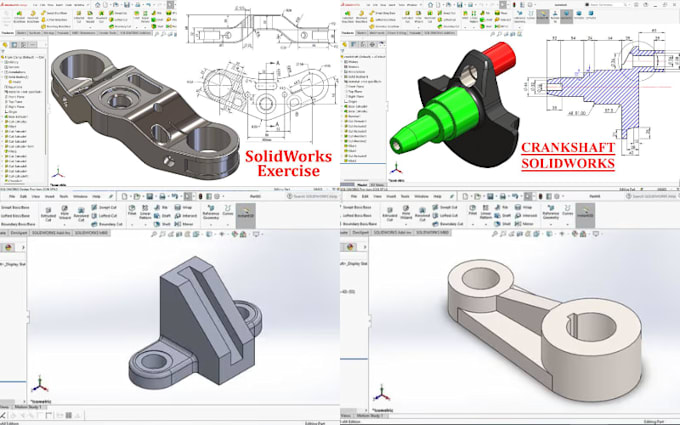
Task: Click Boundary Boss/Base in the white lever window
Action: (360, 224)
